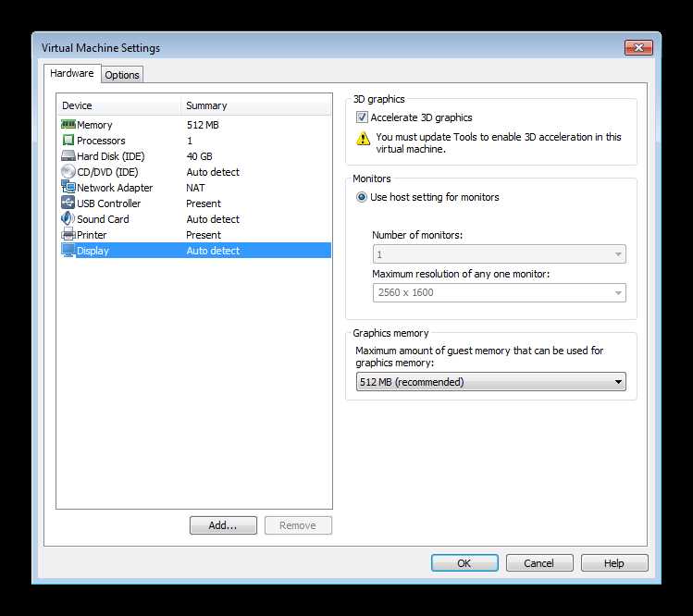
Task: Click the Cancel button
Action: [539, 563]
